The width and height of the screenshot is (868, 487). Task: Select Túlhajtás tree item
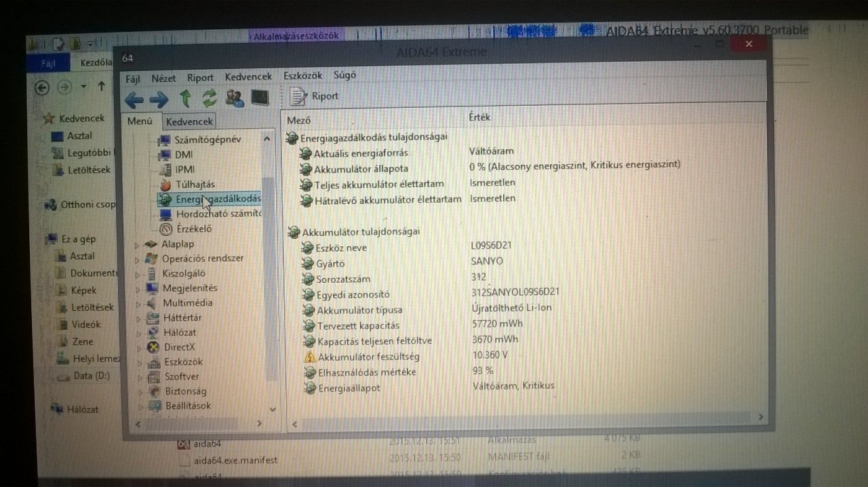pyautogui.click(x=195, y=184)
